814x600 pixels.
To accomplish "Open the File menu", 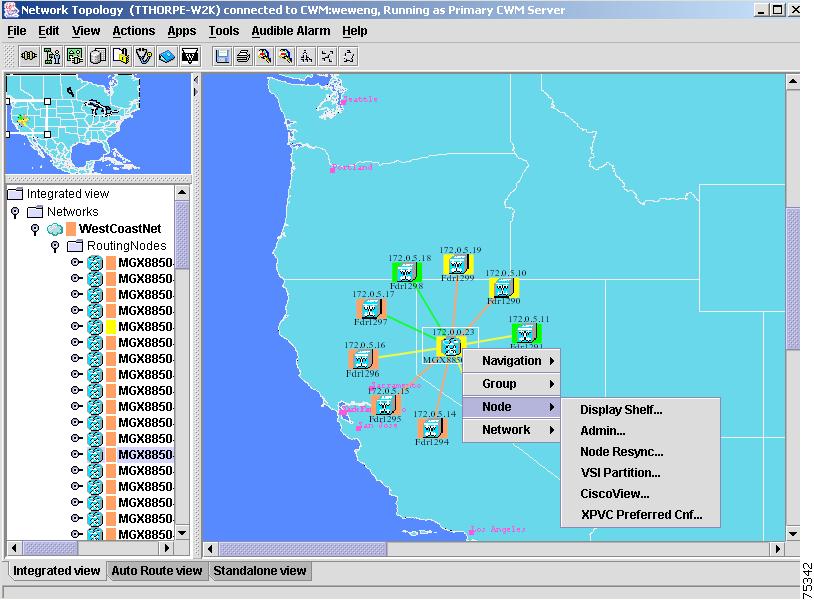I will [x=17, y=31].
